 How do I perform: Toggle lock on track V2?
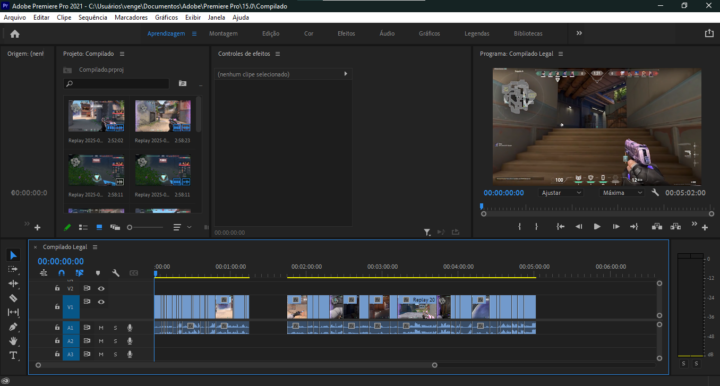click(57, 288)
